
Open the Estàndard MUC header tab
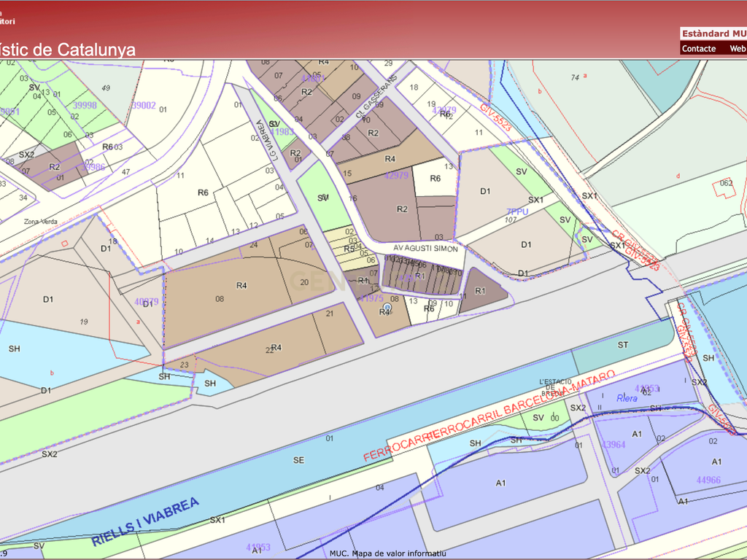[713, 34]
